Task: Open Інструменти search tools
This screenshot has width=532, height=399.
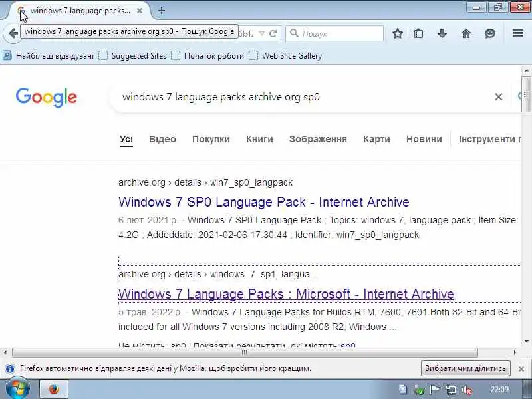Action: pos(489,139)
